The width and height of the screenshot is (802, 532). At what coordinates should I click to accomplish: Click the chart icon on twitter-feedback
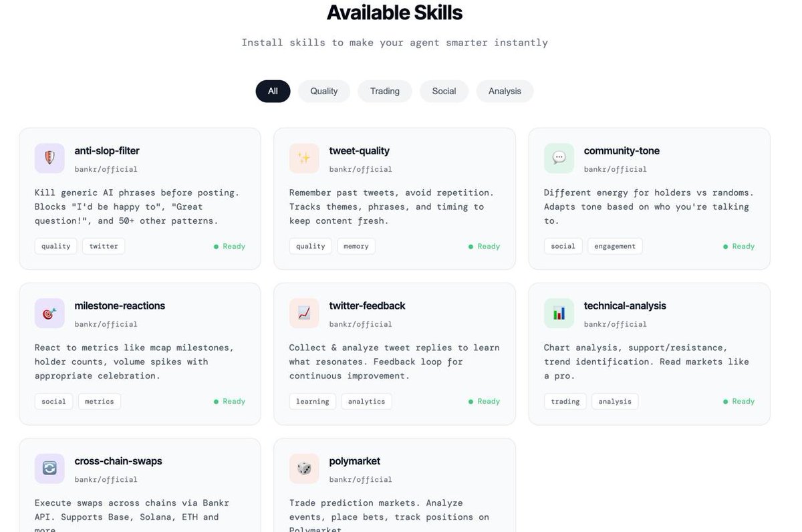[x=304, y=313]
